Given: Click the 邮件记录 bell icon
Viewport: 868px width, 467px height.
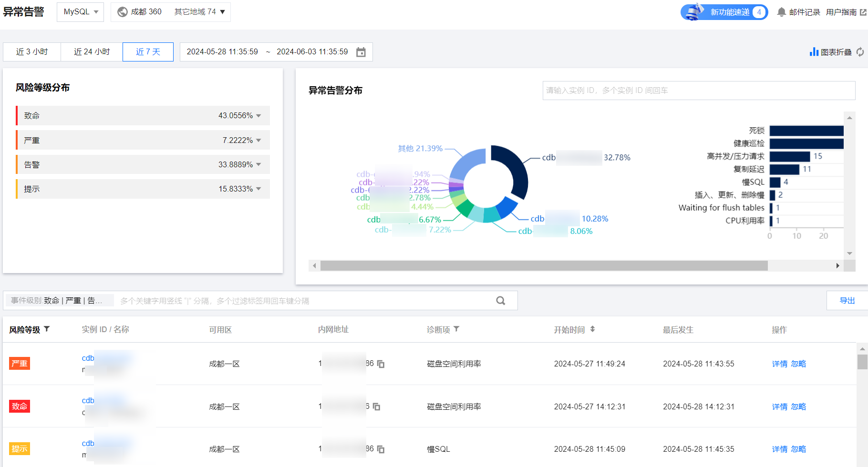Looking at the screenshot, I should click(x=781, y=12).
